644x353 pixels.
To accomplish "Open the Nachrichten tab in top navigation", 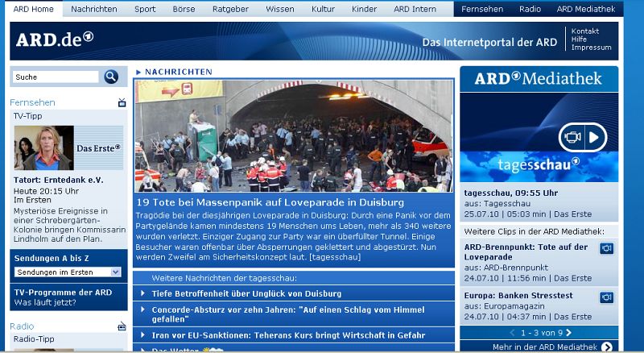I will [93, 9].
